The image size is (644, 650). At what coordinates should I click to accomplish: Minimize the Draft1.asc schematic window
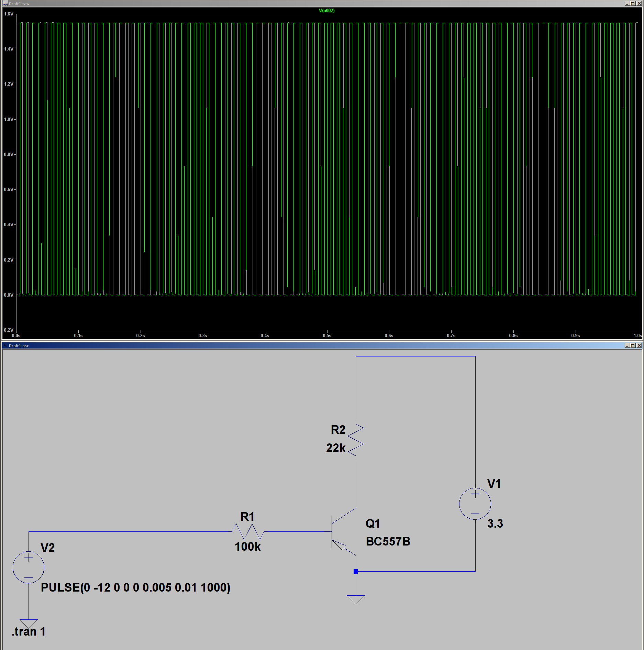pyautogui.click(x=627, y=345)
